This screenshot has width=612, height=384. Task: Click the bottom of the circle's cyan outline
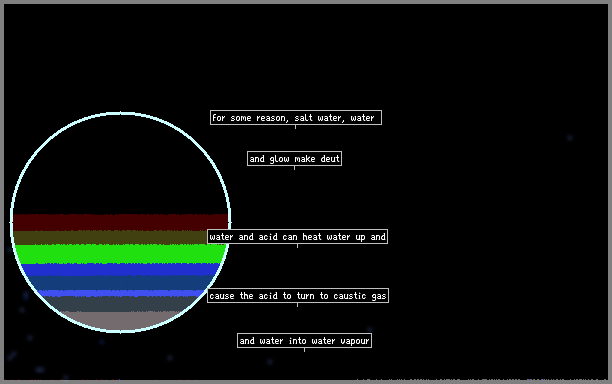tap(120, 331)
